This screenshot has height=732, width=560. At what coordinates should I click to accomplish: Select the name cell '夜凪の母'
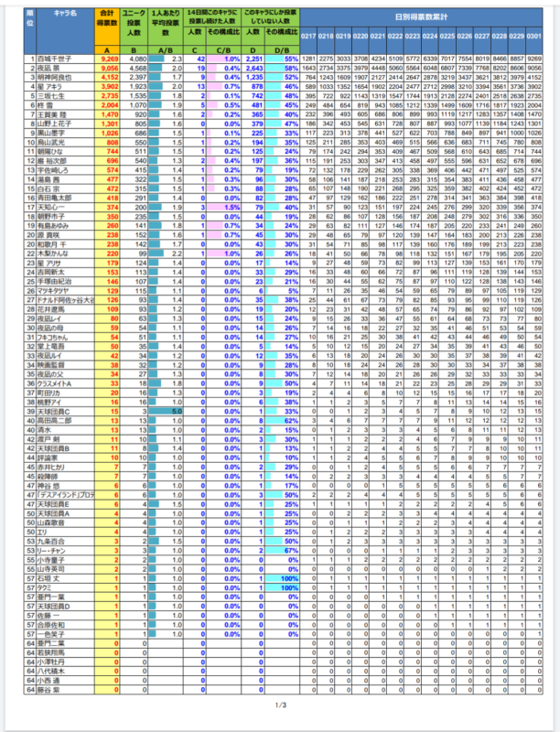click(x=65, y=328)
